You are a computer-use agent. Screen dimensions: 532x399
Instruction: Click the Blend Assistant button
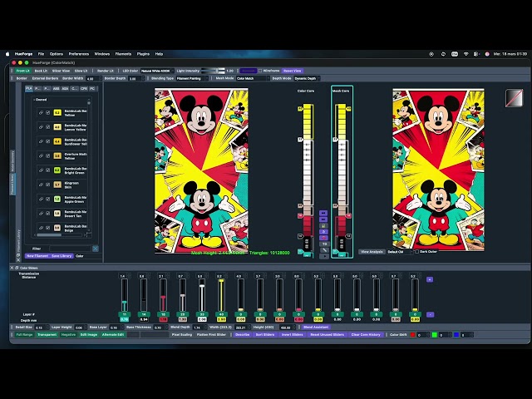pyautogui.click(x=316, y=328)
